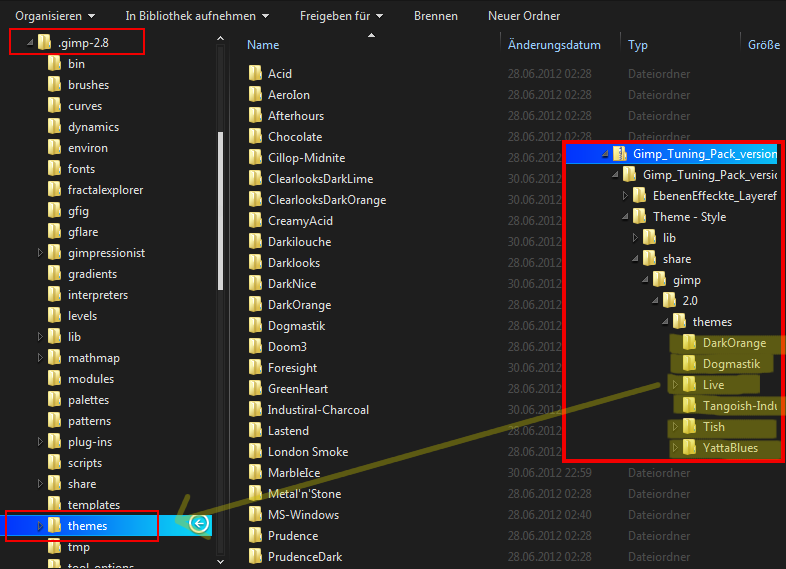
Task: Click the GreenHeart folder icon
Action: click(x=255, y=389)
